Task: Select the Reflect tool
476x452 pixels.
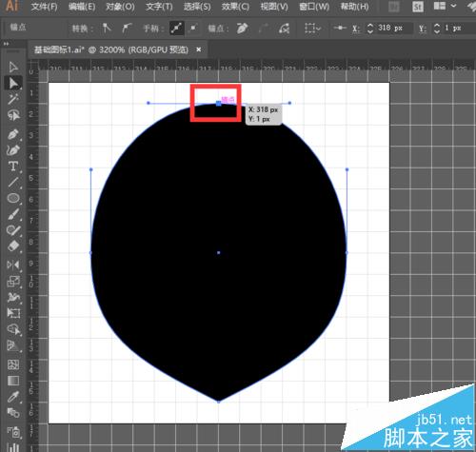Action: [13, 265]
